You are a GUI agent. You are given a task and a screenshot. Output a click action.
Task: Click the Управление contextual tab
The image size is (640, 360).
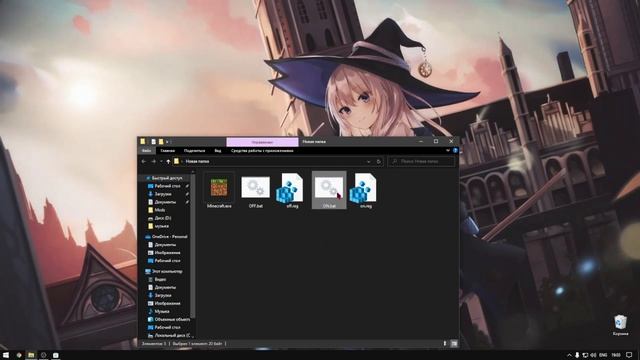pyautogui.click(x=262, y=142)
